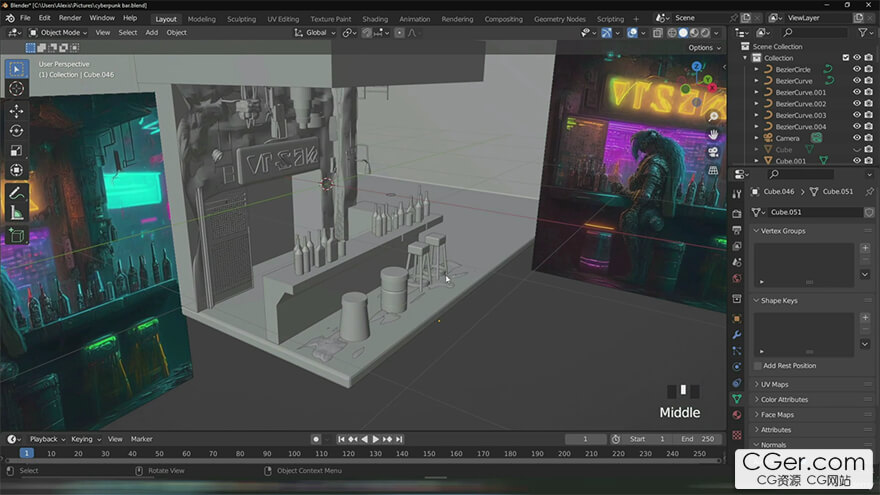
Task: Expand the Color Attributes panel
Action: [784, 400]
